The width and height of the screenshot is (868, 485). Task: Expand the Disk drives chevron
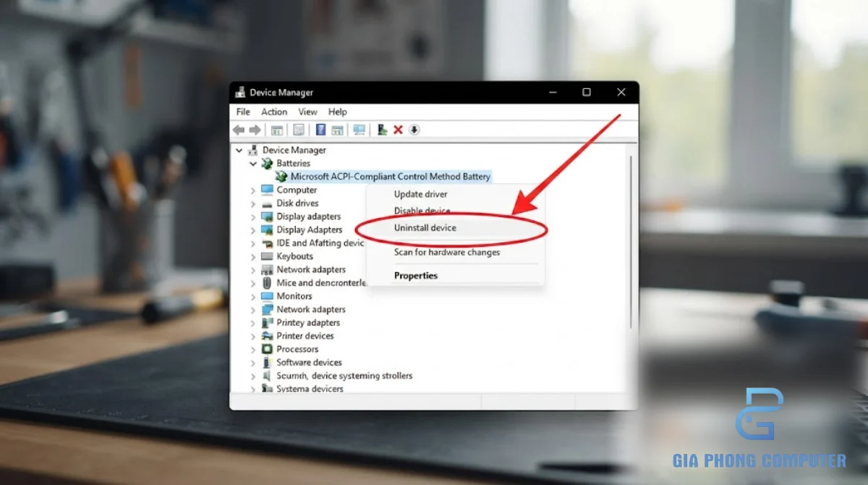coord(253,203)
